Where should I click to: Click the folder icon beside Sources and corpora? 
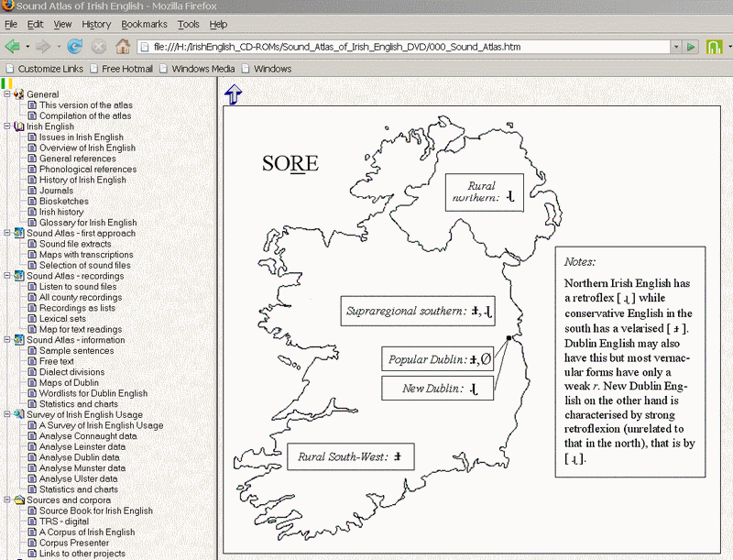[x=19, y=500]
